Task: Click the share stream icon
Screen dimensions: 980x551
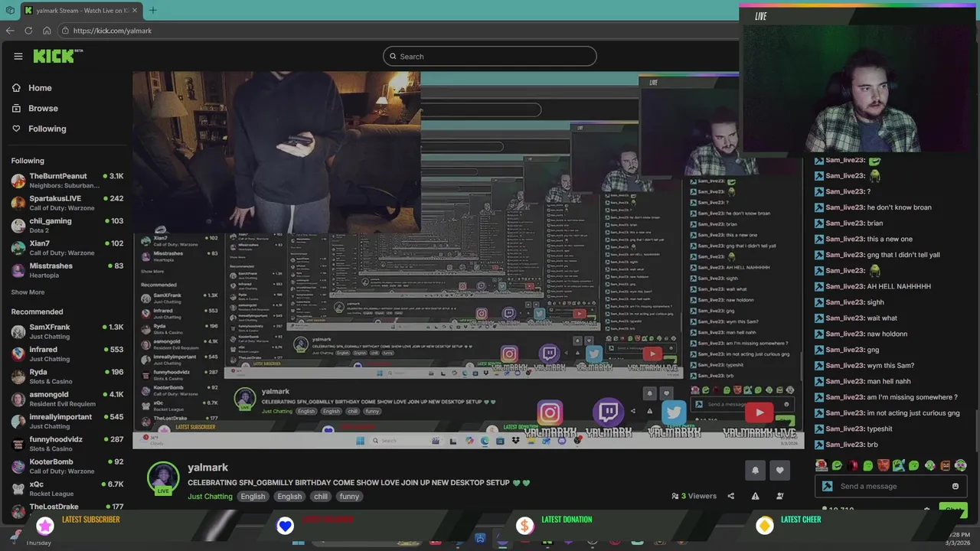Action: pyautogui.click(x=730, y=496)
